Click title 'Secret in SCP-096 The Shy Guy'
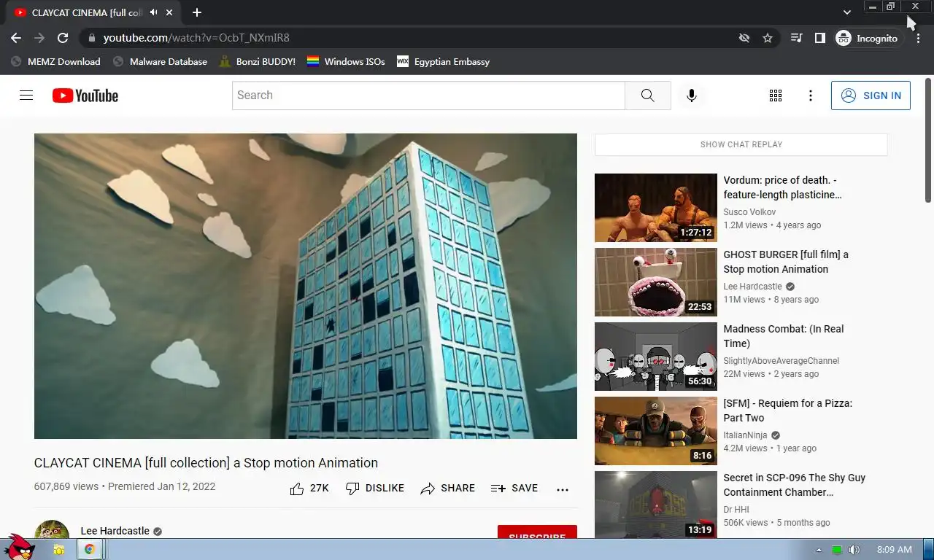This screenshot has width=934, height=560. tap(795, 485)
